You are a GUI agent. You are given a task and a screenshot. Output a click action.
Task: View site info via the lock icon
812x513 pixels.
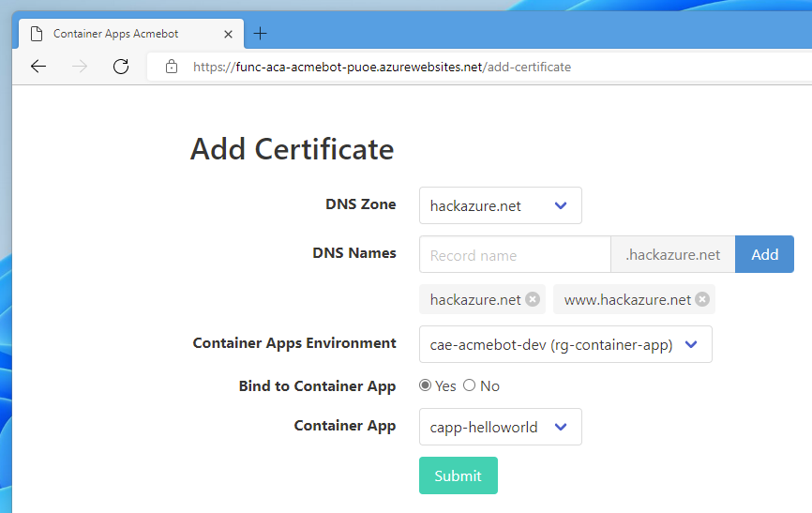coord(172,67)
